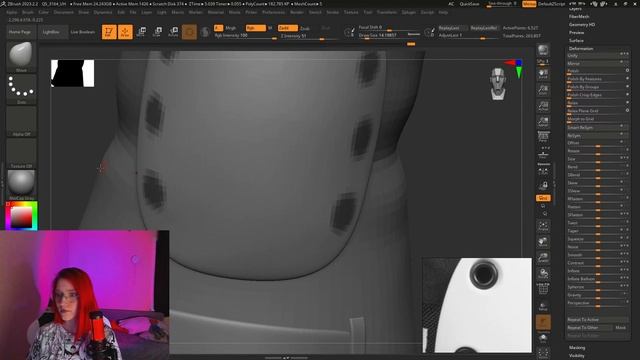Expand the Geometry HD subpalette
Viewport: 640px width, 360px height.
(x=582, y=24)
